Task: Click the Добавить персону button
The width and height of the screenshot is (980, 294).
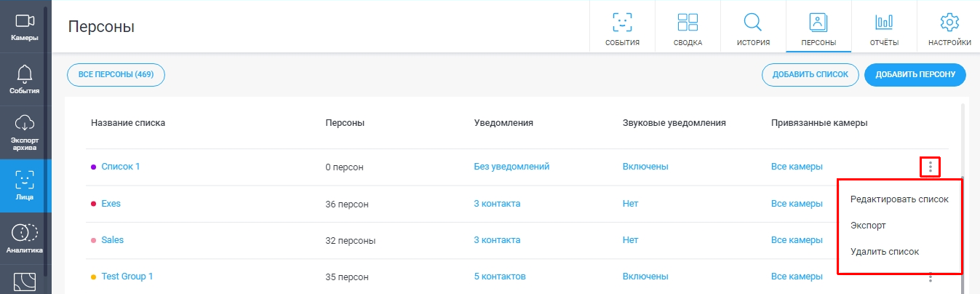Action: tap(915, 75)
